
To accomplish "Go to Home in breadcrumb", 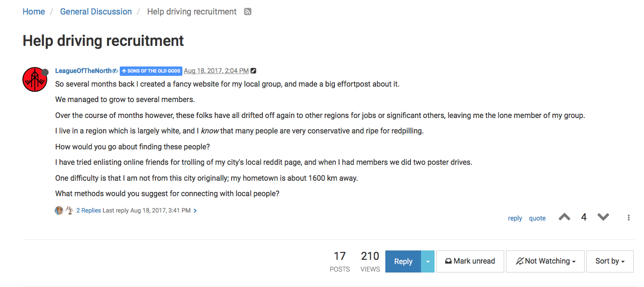I will point(34,12).
